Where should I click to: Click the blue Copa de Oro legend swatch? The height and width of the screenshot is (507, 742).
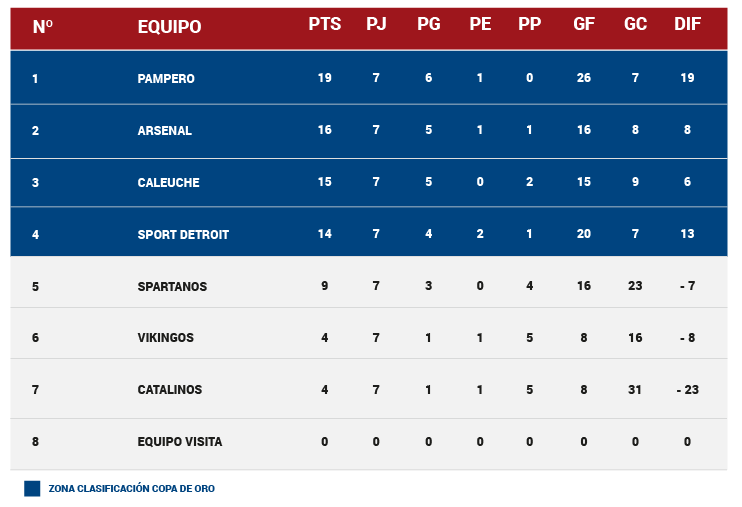(32, 489)
